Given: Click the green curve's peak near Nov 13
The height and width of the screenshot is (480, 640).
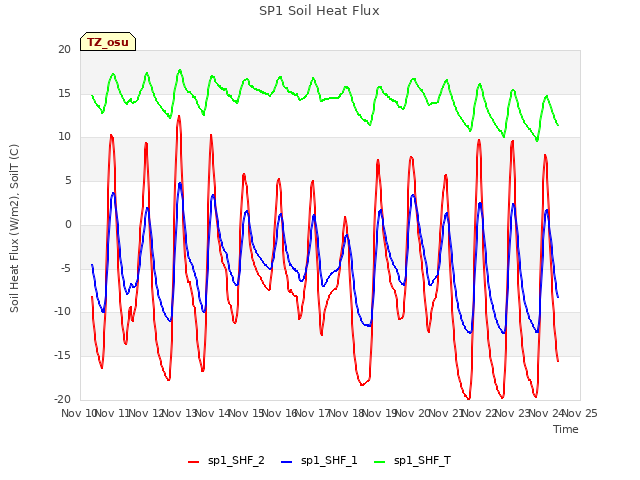Looking at the screenshot, I should point(180,71).
